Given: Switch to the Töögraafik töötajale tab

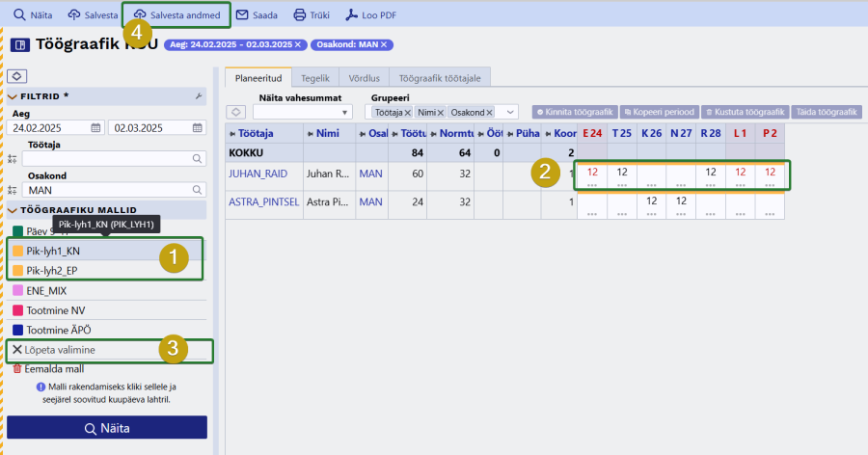Looking at the screenshot, I should pyautogui.click(x=440, y=78).
